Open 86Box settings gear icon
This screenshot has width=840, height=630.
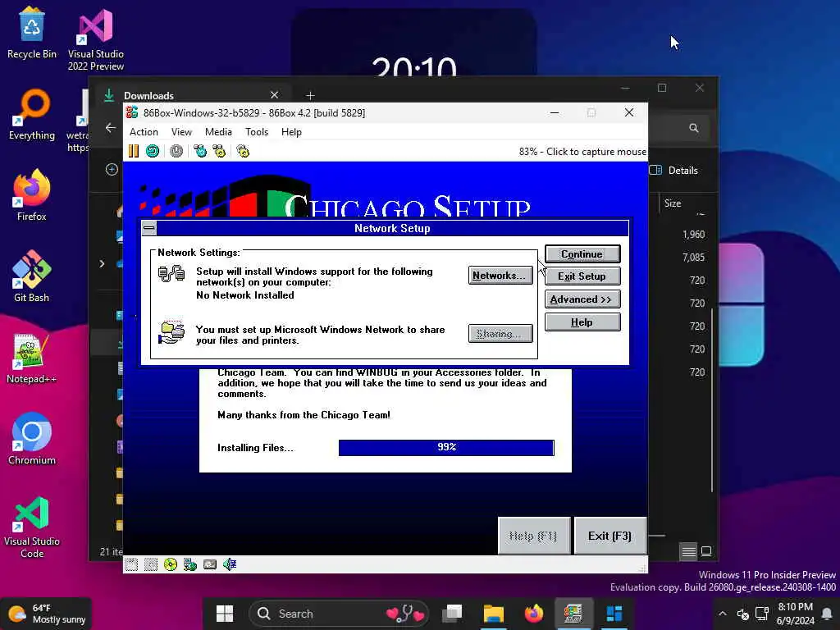[x=243, y=152]
